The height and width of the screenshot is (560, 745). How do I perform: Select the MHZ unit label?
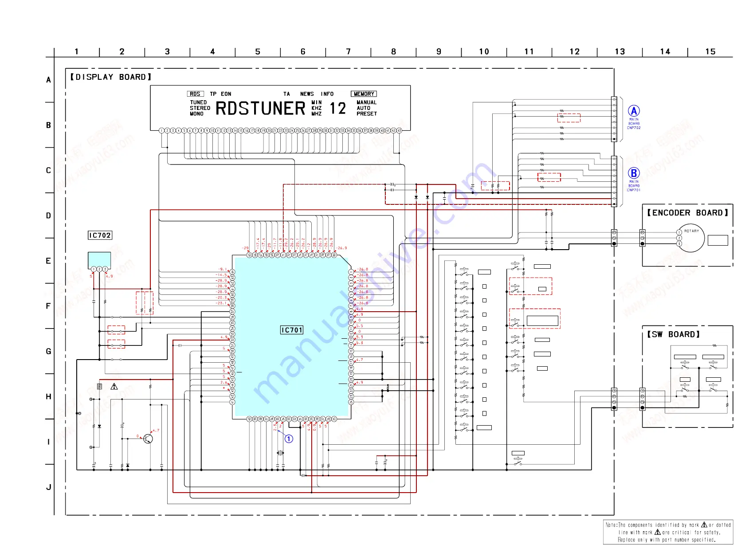click(317, 114)
